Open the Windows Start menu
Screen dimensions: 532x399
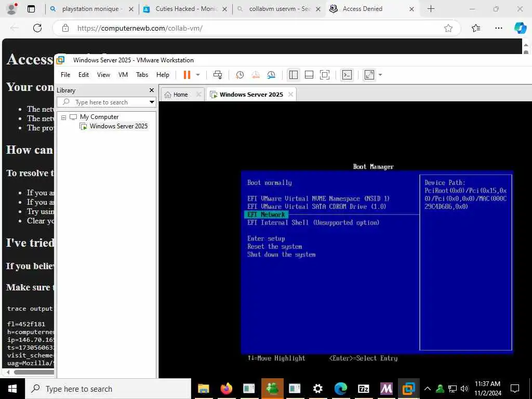click(12, 389)
